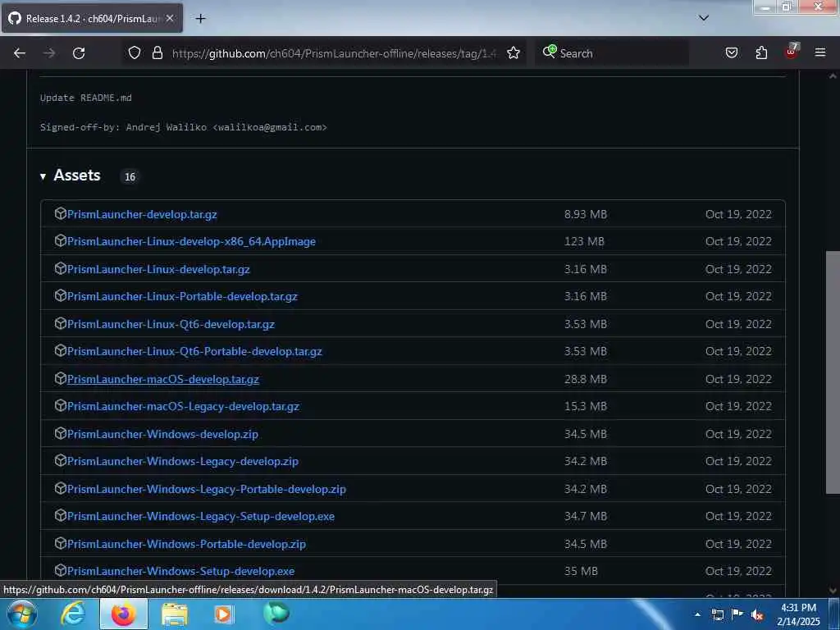Click the package icon beside Linux-Qt6-Portable-develop.tar.gz
This screenshot has width=840, height=630.
tap(60, 350)
